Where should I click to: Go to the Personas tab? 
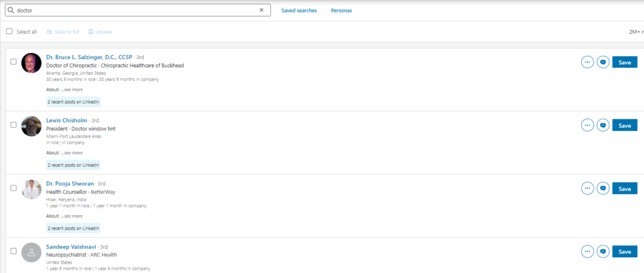(x=341, y=11)
